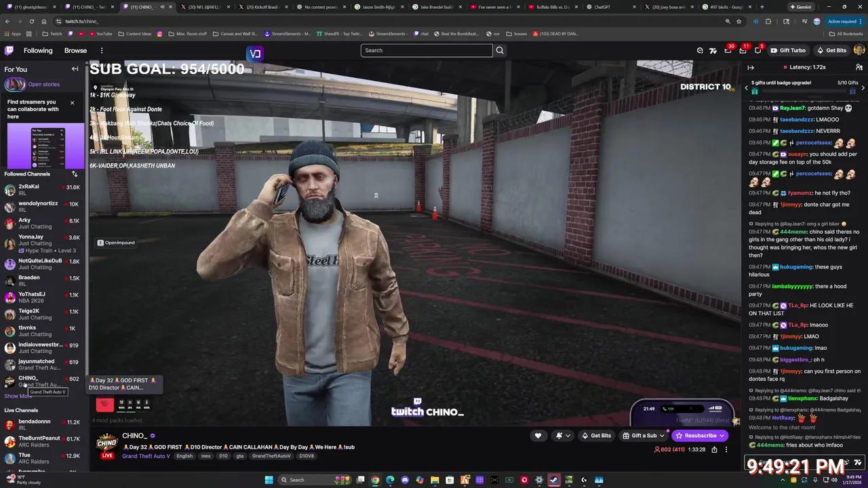Focus the Twitch search field
The image size is (868, 488).
pyautogui.click(x=427, y=50)
